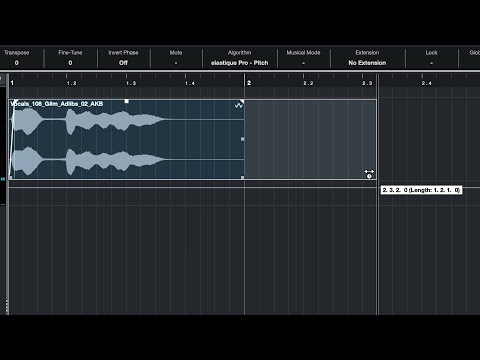
Task: Select the volume handle at top center of event
Action: tap(126, 101)
